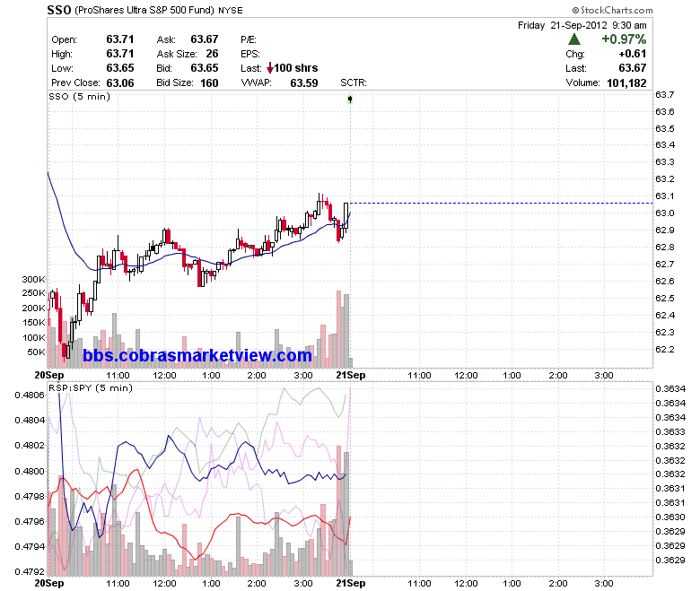Click the Low value 63.65
Image resolution: width=700 pixels, height=591 pixels.
(x=120, y=68)
